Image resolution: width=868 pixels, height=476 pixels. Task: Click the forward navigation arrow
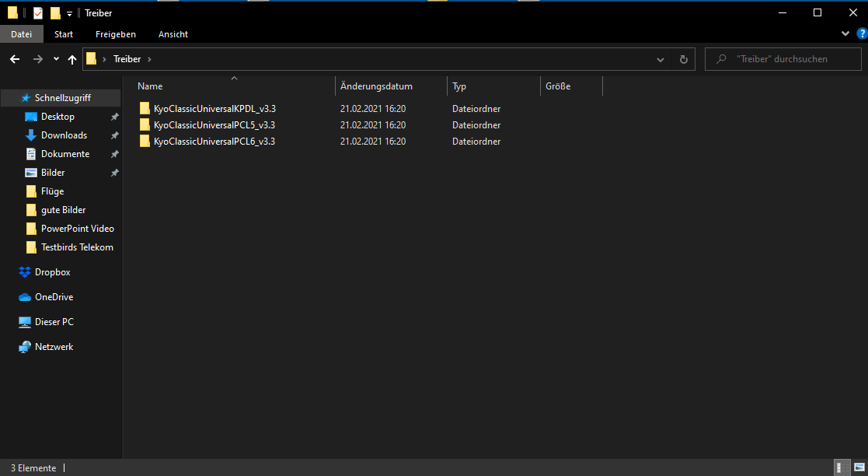click(x=37, y=59)
